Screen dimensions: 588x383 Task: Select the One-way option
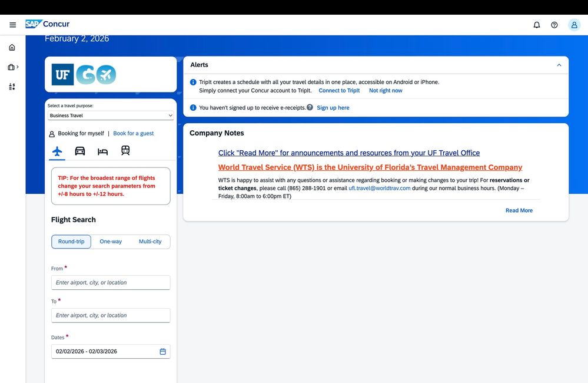click(111, 242)
